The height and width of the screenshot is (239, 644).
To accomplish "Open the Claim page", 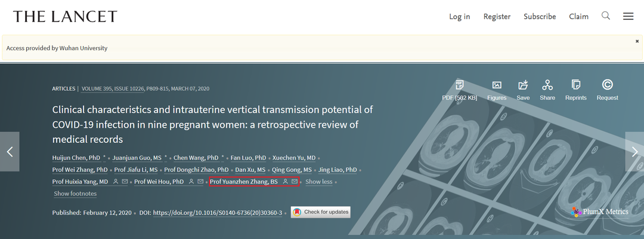I will pyautogui.click(x=578, y=17).
